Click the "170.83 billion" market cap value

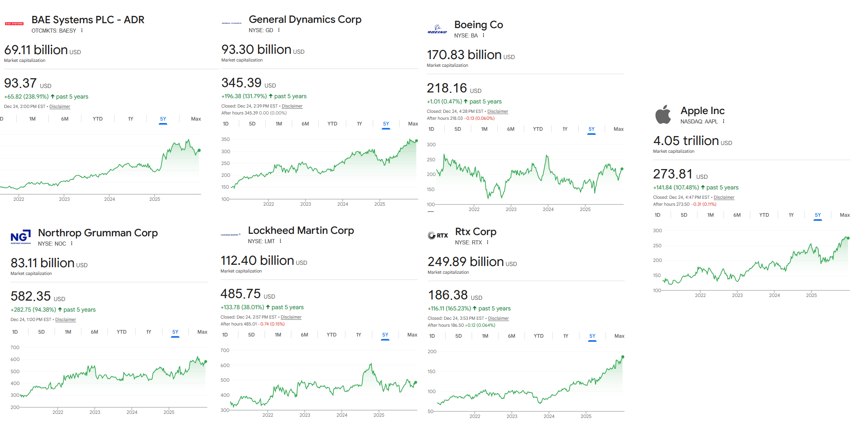coord(464,55)
